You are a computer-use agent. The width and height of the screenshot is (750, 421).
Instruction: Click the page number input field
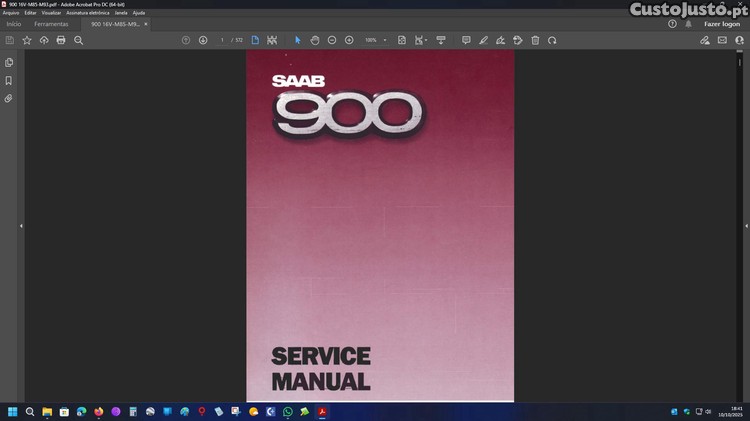[x=222, y=40]
